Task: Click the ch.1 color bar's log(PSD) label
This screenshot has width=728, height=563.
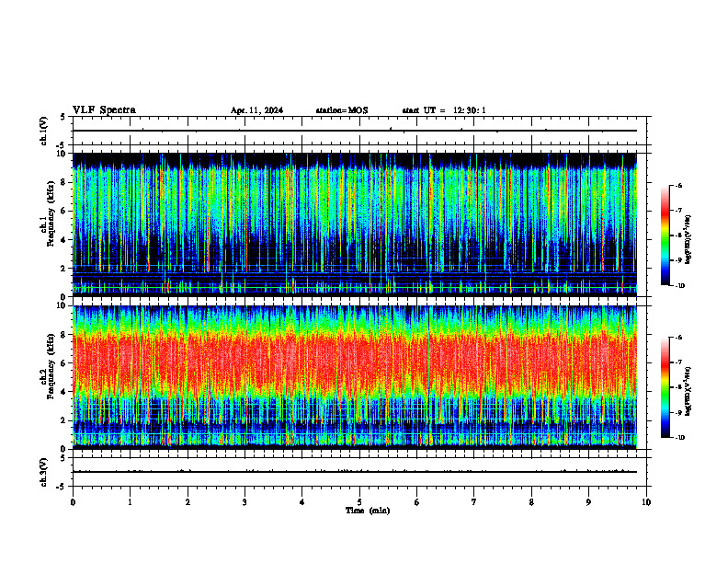Action: coord(688,240)
